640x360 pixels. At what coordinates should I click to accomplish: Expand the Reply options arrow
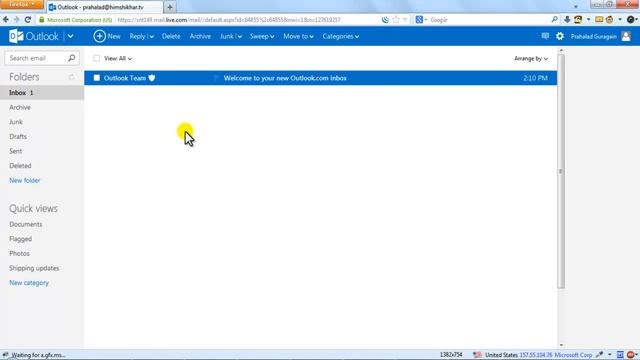[151, 37]
